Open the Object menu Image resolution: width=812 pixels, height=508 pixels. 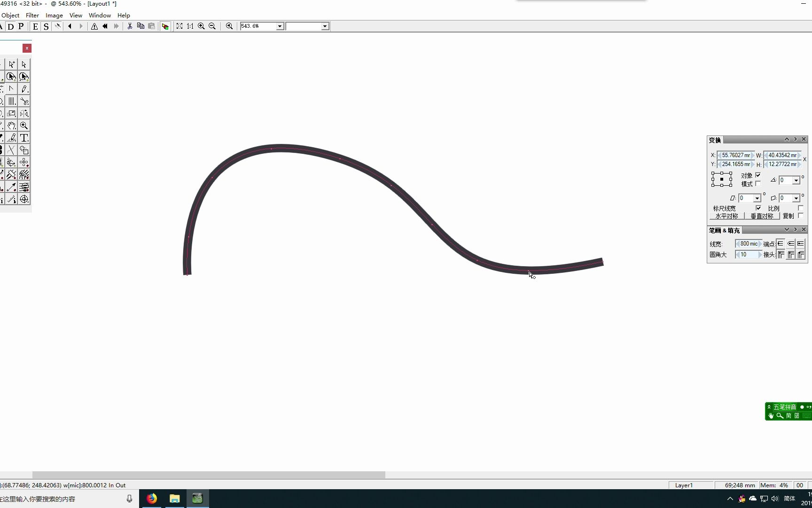tap(10, 16)
